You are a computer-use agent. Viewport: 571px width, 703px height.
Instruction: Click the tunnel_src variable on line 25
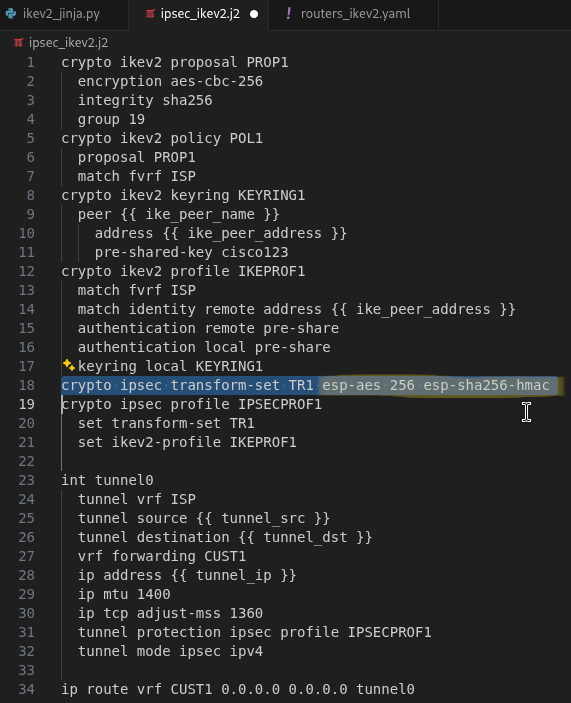pos(263,518)
